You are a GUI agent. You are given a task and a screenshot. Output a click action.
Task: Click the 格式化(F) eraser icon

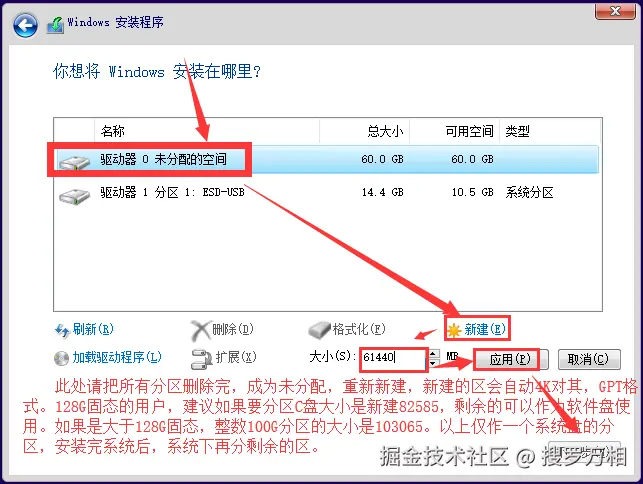click(319, 330)
